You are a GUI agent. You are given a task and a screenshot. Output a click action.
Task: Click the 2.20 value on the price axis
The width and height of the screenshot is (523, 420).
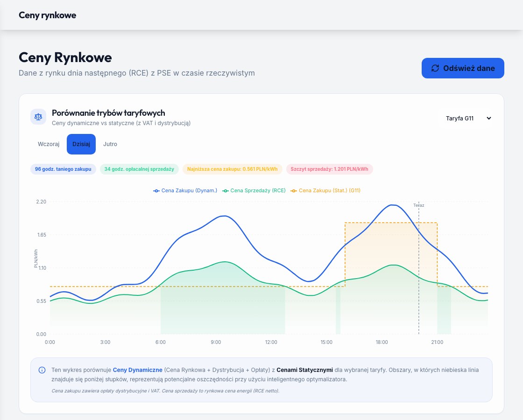(42, 202)
